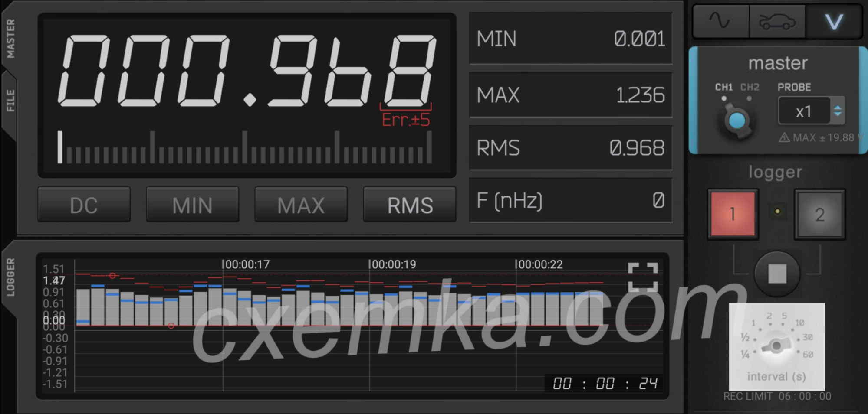Image resolution: width=868 pixels, height=414 pixels.
Task: Select the sine wave oscilloscope mode icon
Action: tap(720, 21)
